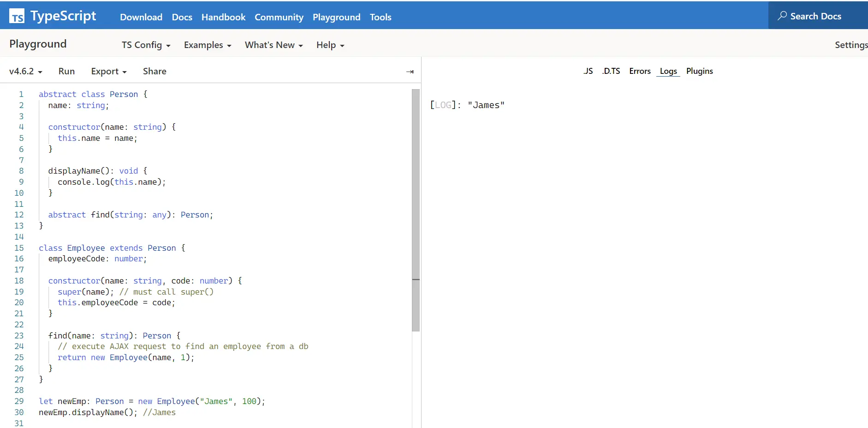Run the TypeScript code

pyautogui.click(x=66, y=71)
